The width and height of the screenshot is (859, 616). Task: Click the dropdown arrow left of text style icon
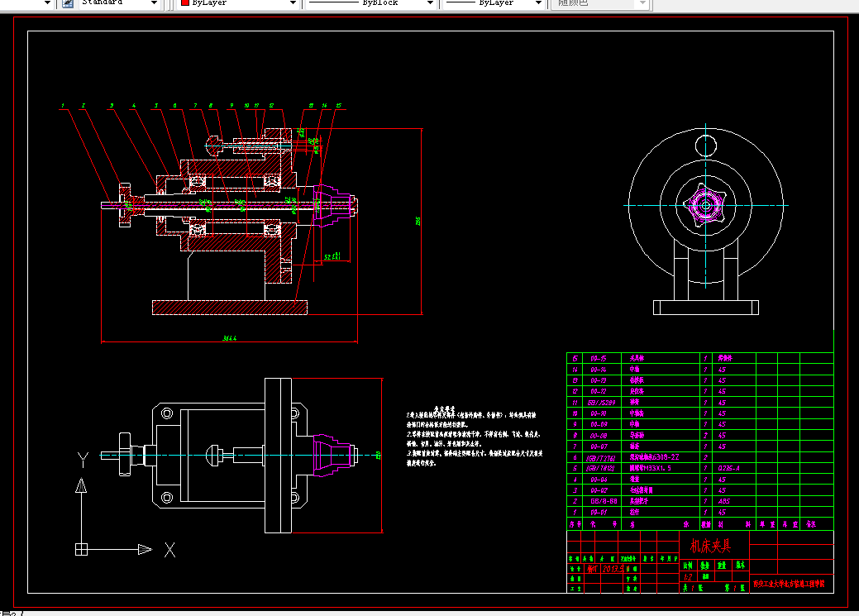coord(47,2)
